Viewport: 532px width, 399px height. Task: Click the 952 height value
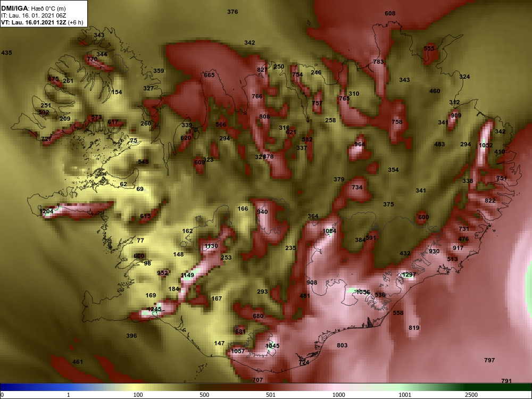coord(162,273)
